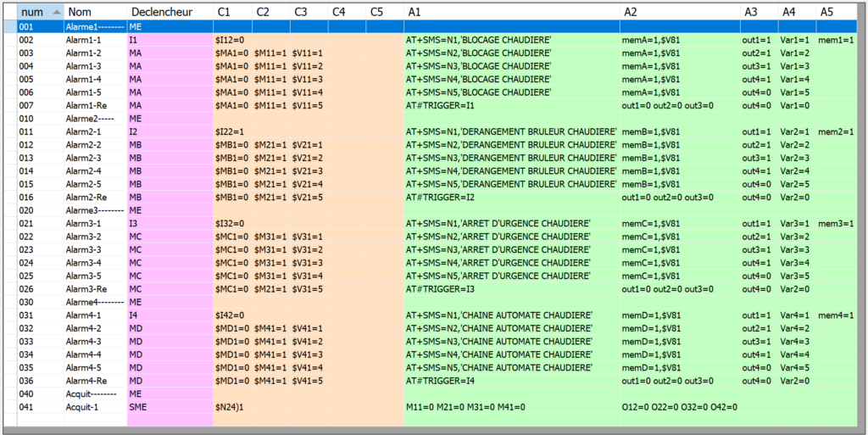
Task: Select the I3 trigger cell of Alarm3-1
Action: (x=134, y=223)
